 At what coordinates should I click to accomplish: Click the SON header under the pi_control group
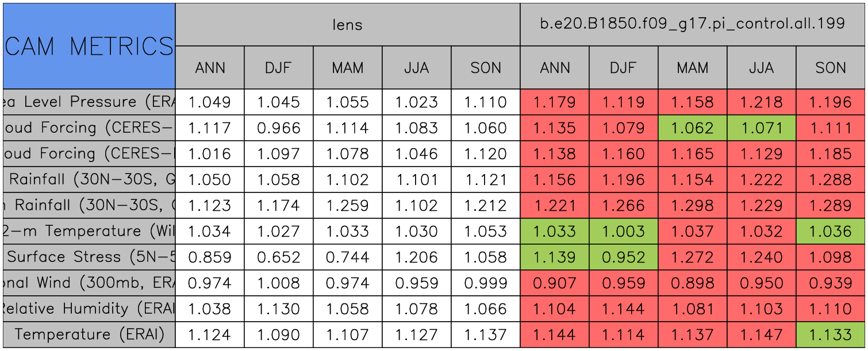click(x=831, y=68)
